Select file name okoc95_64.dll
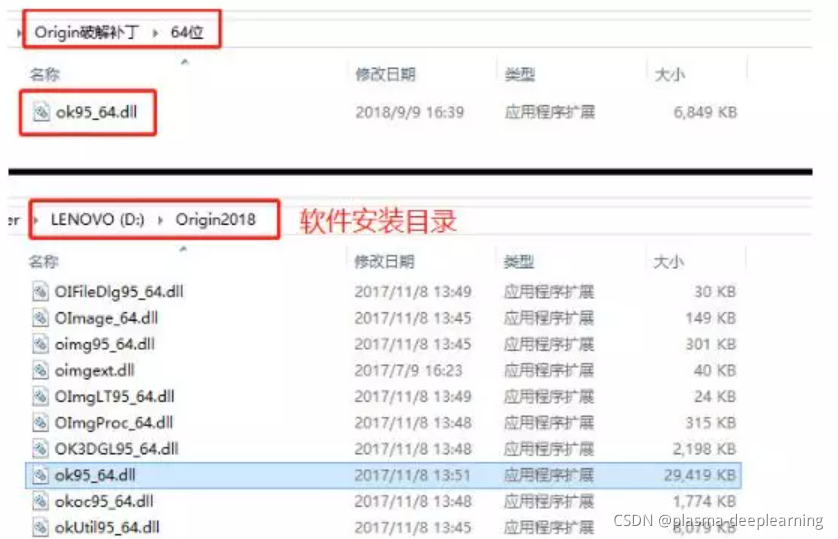Viewport: 838px width, 539px height. [x=104, y=501]
